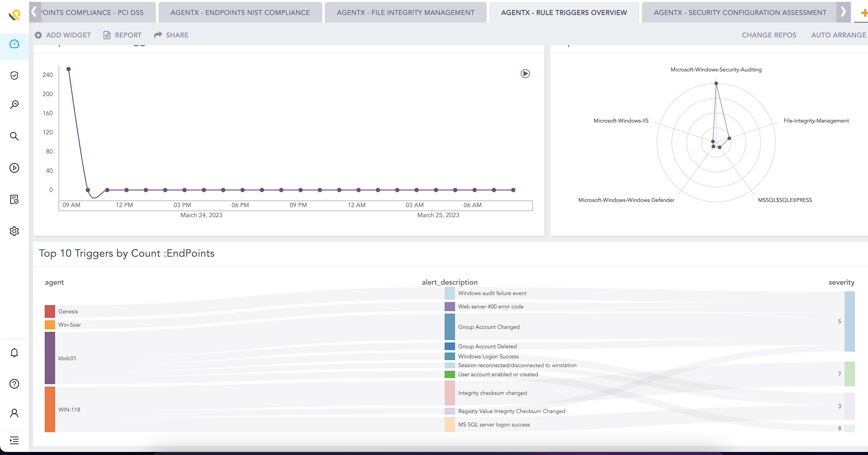
Task: Click the right chevron to scroll dashboard tabs
Action: (843, 12)
